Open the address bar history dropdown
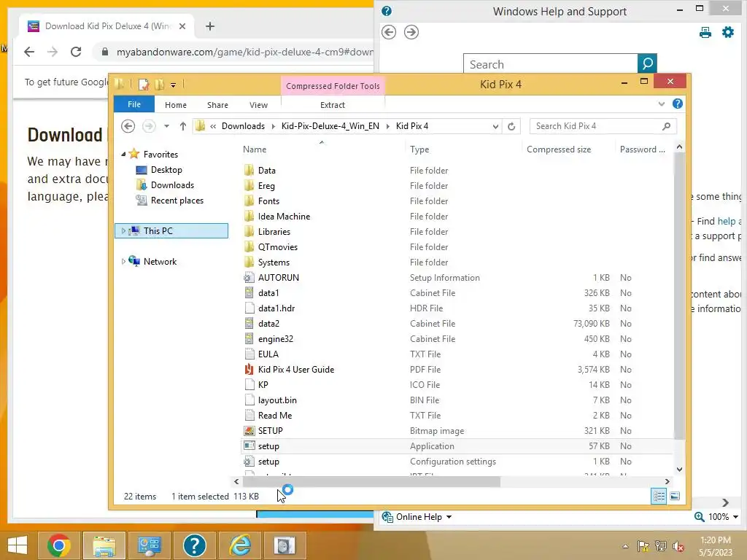Viewport: 747px width, 560px height. [495, 126]
